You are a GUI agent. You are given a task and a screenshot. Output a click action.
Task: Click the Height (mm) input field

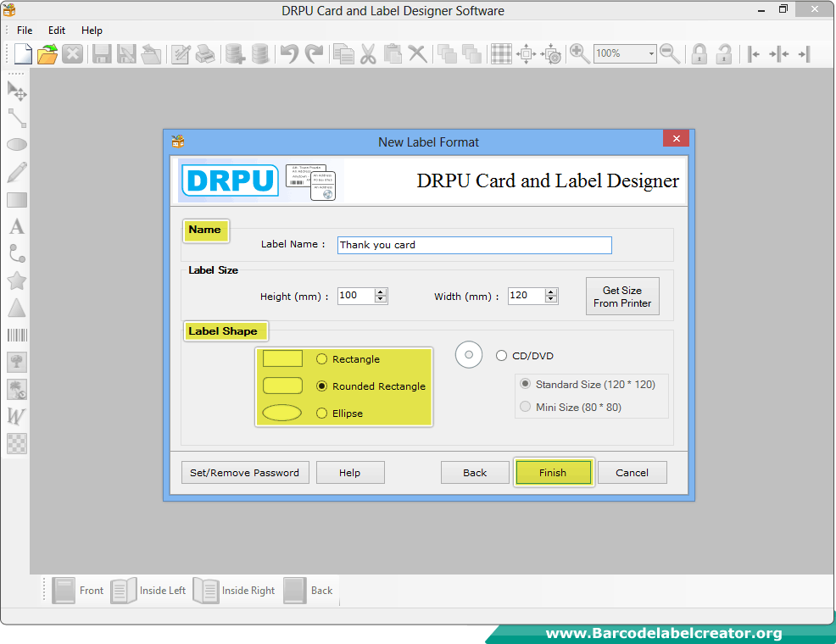point(356,296)
